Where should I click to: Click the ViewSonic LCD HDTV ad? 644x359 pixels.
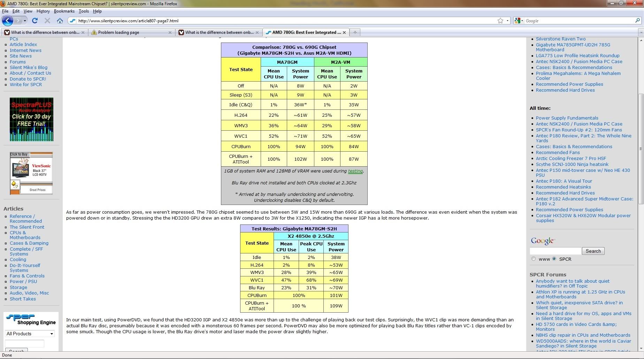31,173
